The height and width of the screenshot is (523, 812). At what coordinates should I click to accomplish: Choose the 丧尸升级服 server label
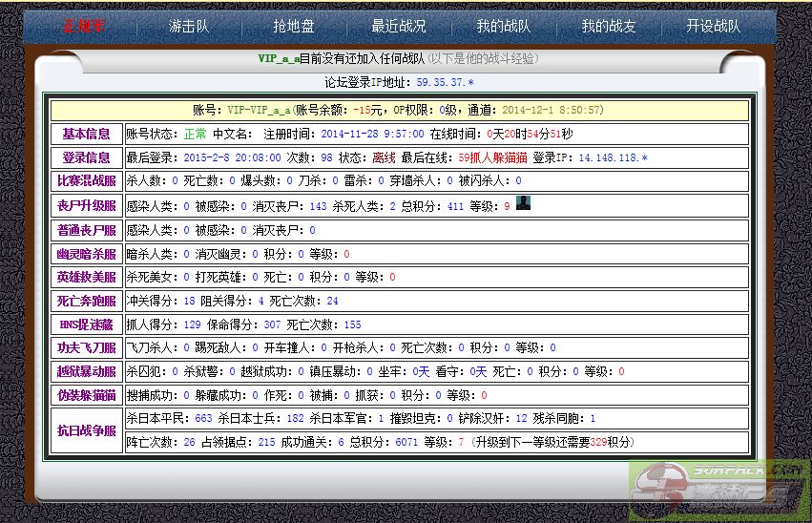pyautogui.click(x=86, y=205)
